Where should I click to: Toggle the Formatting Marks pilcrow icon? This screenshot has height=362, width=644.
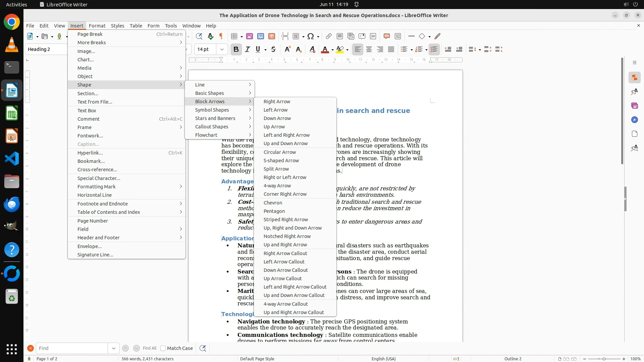pos(221,36)
